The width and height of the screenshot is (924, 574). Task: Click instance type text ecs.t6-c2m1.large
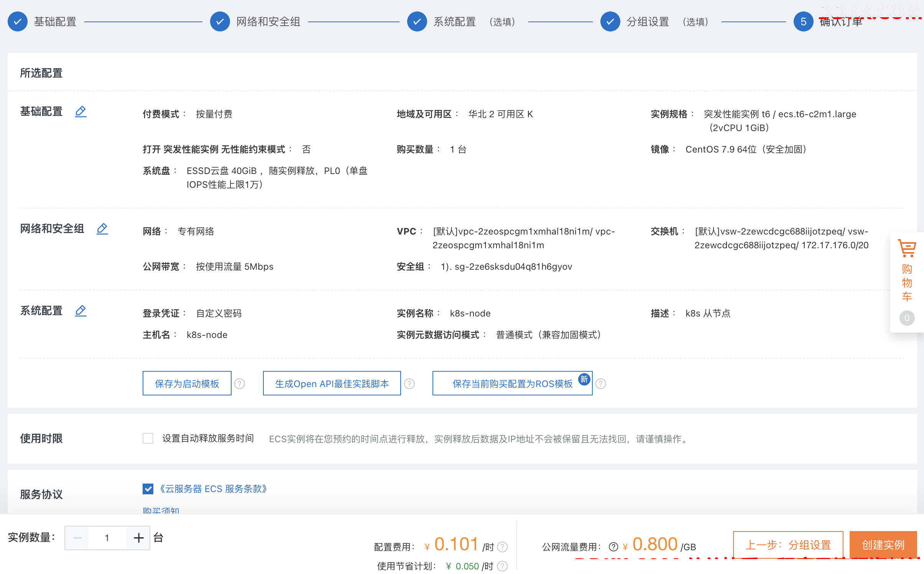817,114
